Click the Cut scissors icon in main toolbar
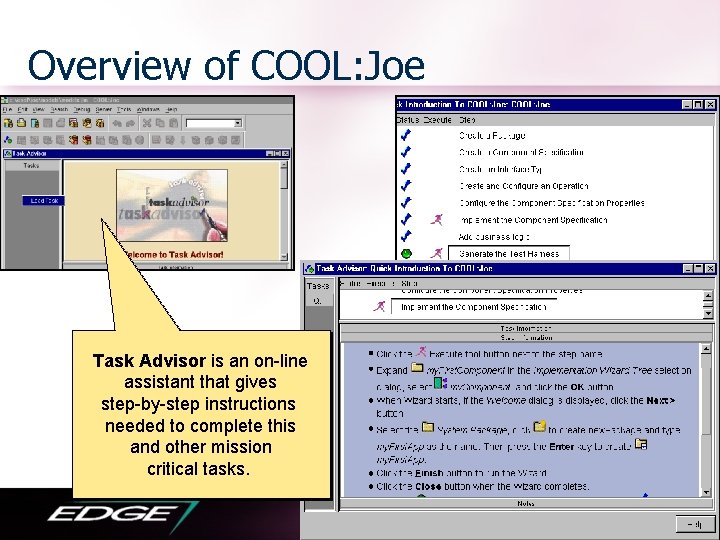 pyautogui.click(x=146, y=123)
